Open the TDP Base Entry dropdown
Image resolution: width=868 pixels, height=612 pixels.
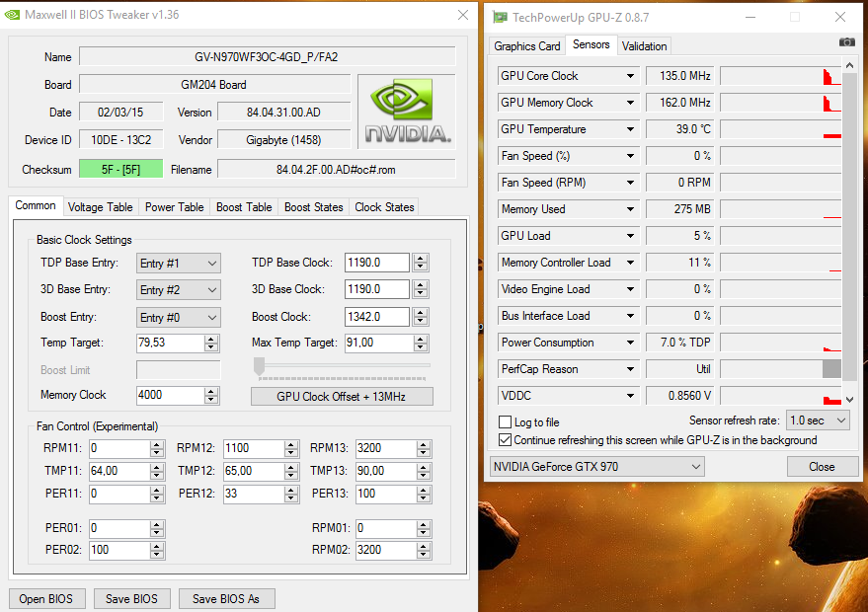pos(179,264)
